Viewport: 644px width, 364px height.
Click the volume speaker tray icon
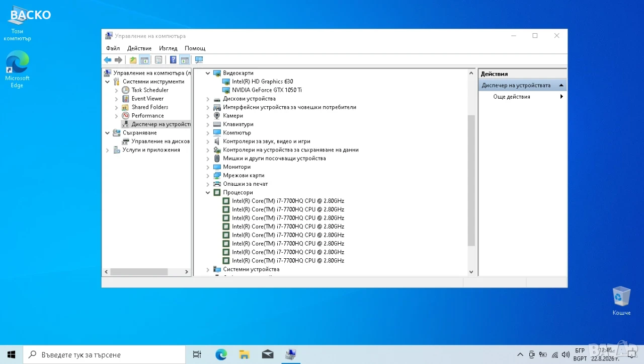[x=566, y=355]
